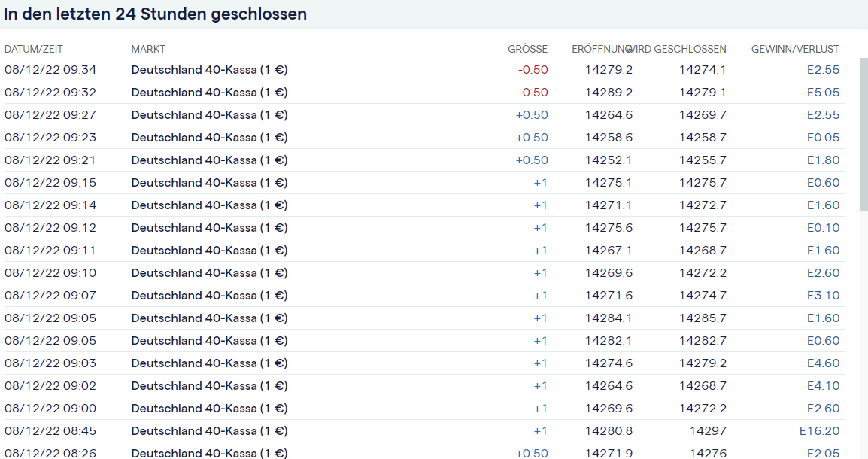Viewport: 868px width, 459px height.
Task: Select the opening price 14252.1
Action: 609,160
